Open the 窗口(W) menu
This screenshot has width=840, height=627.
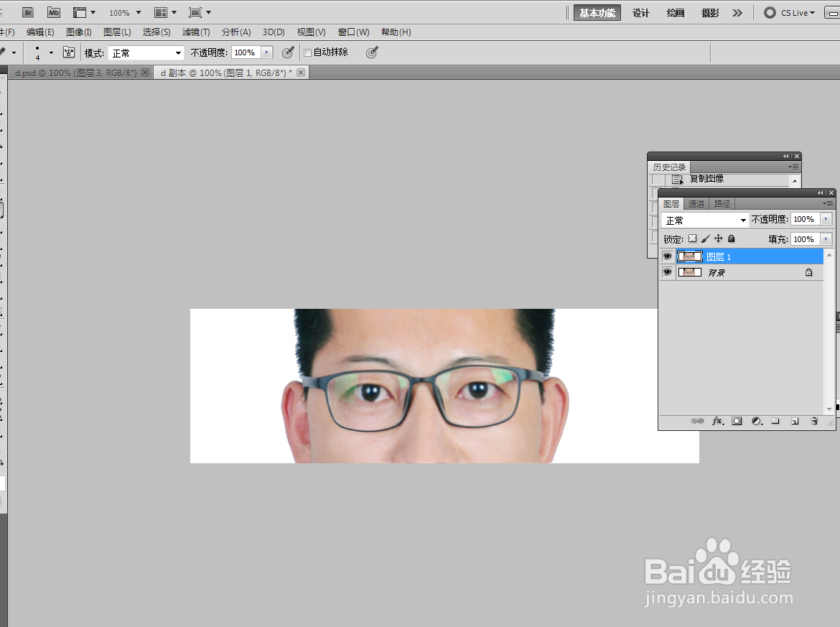coord(353,32)
